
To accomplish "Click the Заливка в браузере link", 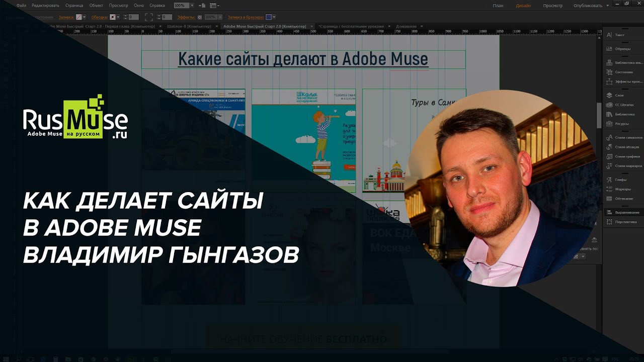I will (246, 17).
